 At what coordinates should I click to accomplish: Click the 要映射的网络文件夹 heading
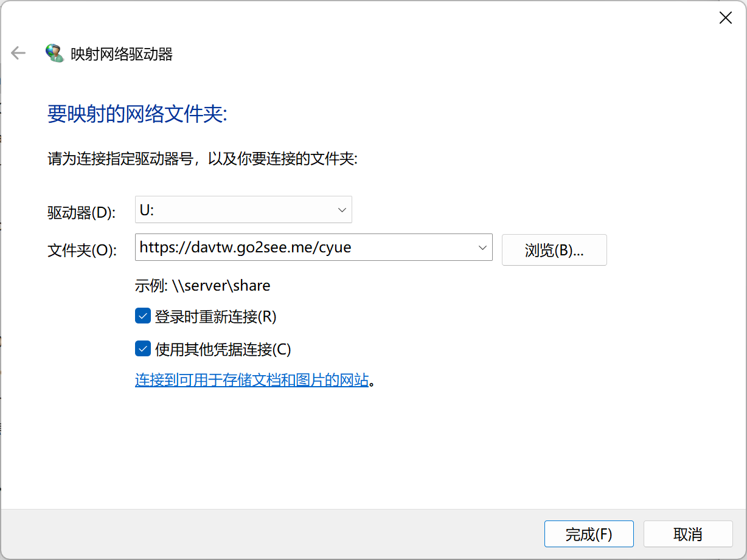(x=137, y=114)
